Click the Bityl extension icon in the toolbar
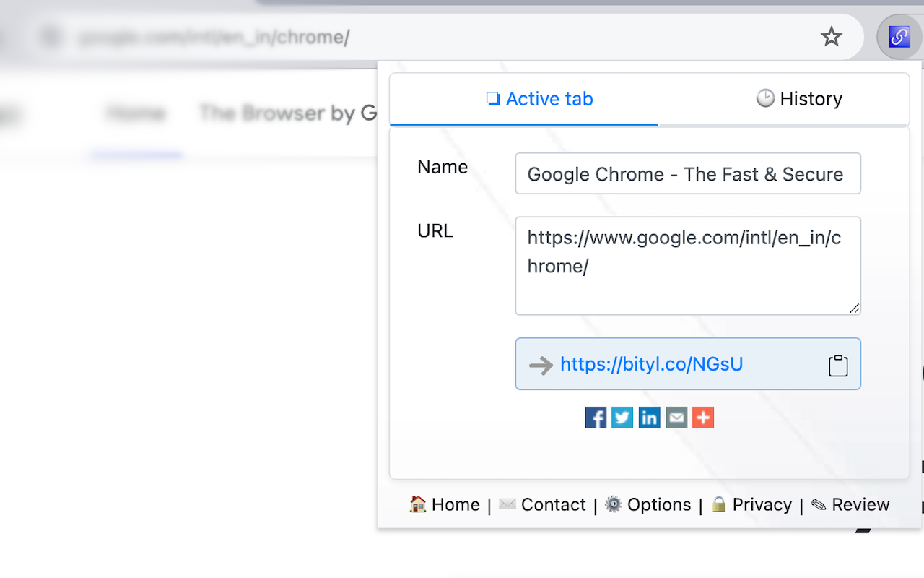The image size is (924, 578). coord(899,36)
